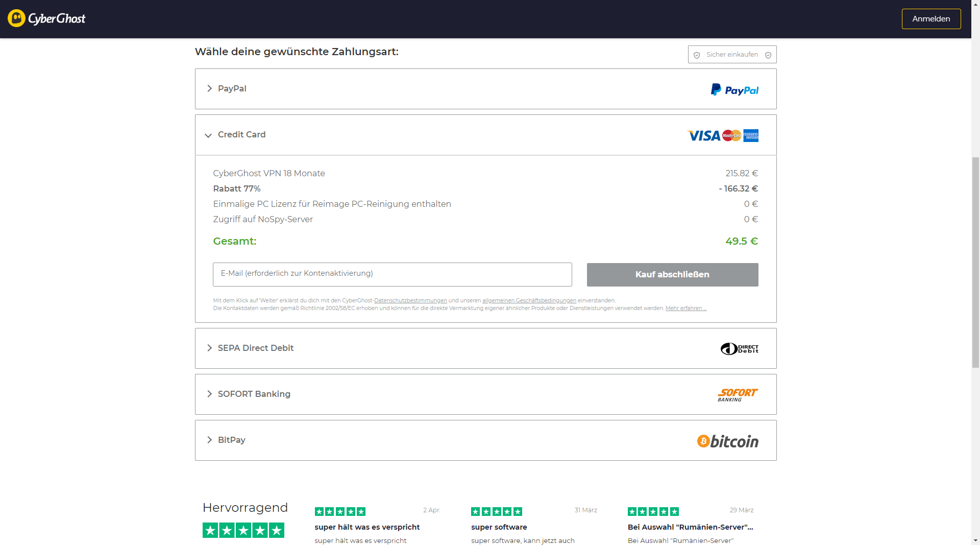Focus the E-Mail input field
Screen dimensions: 980x545
click(392, 274)
